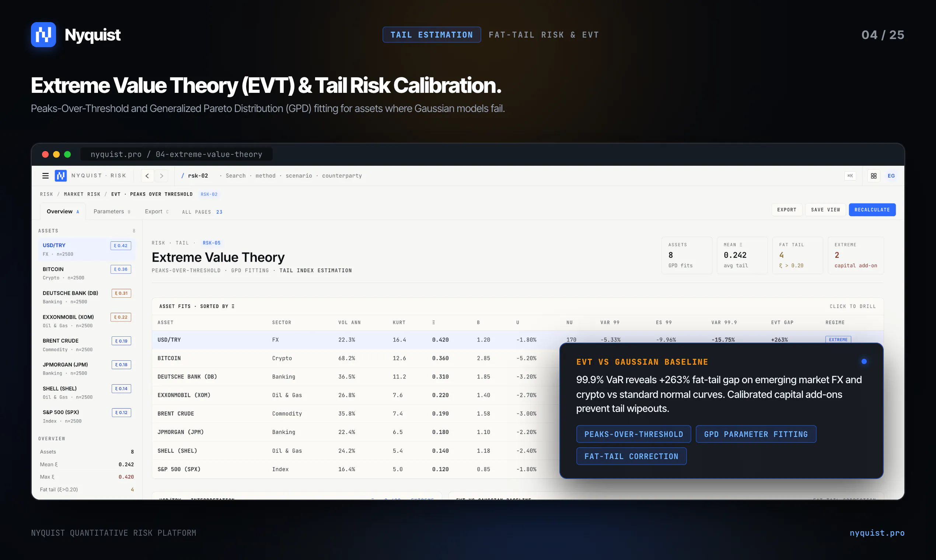Toggle the Peaks-Over-Threshold tag
This screenshot has width=936, height=560.
click(634, 434)
